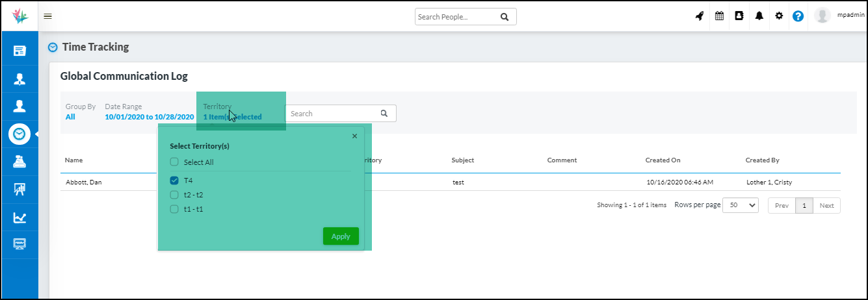Open the Date Range filter

(149, 117)
